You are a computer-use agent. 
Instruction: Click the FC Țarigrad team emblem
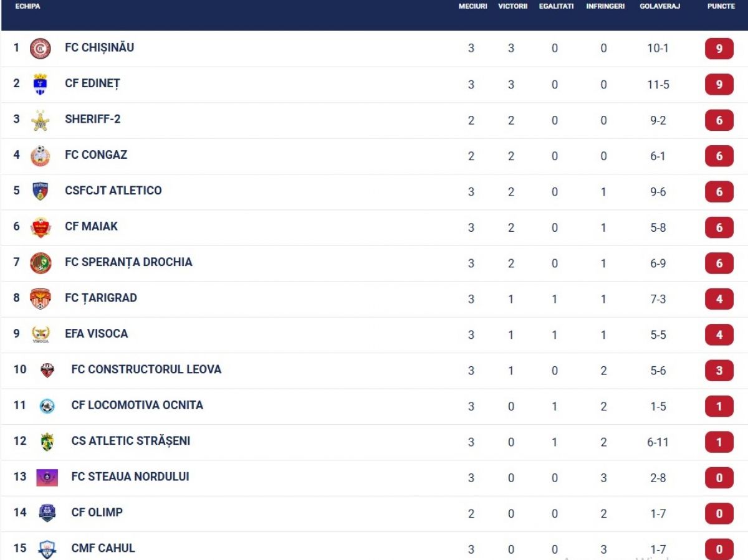click(x=41, y=299)
